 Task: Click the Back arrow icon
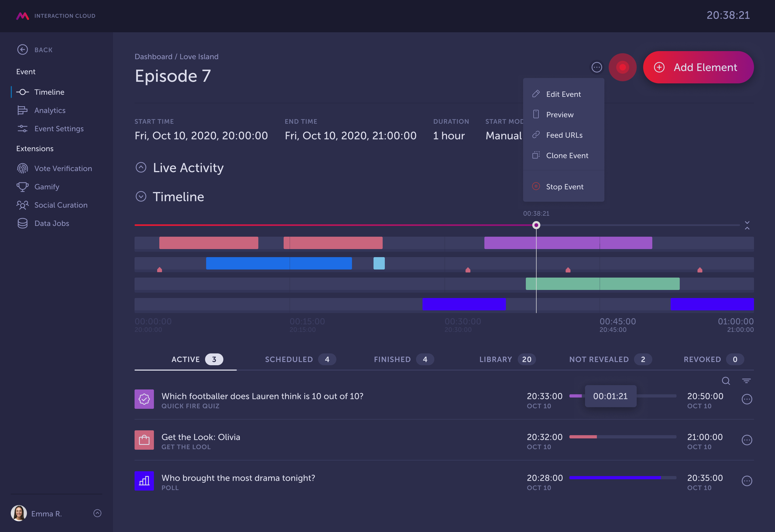click(x=22, y=50)
